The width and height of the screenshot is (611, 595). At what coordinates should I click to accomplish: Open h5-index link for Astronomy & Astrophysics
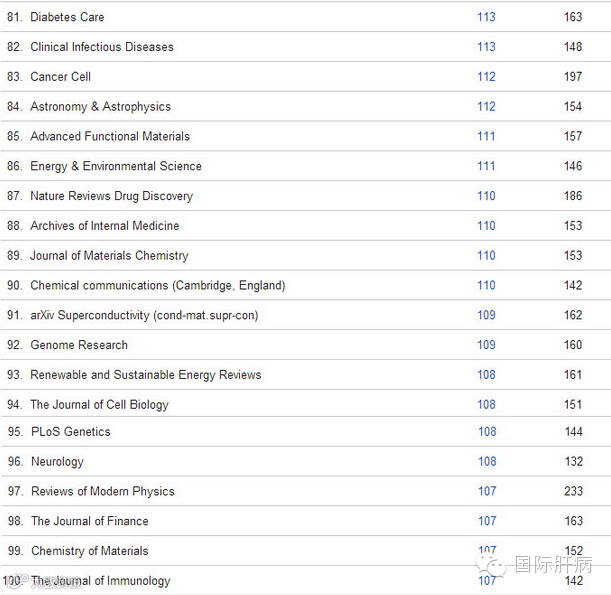pyautogui.click(x=486, y=106)
